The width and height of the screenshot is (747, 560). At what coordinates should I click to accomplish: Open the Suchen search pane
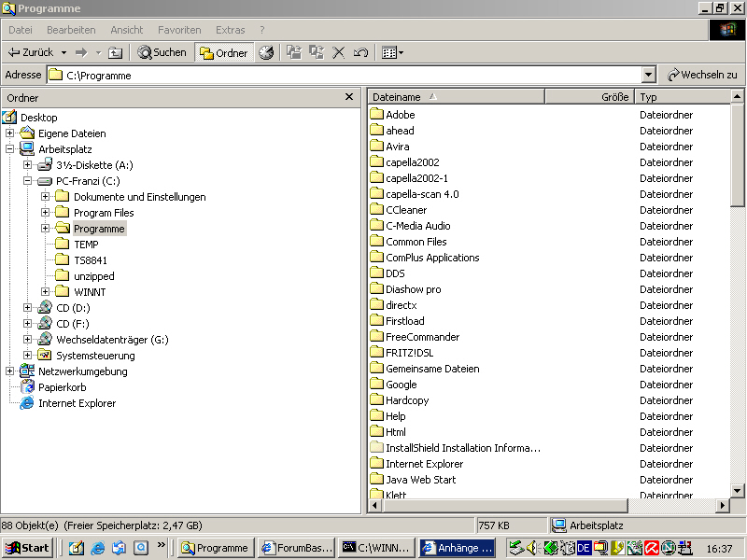(x=162, y=52)
